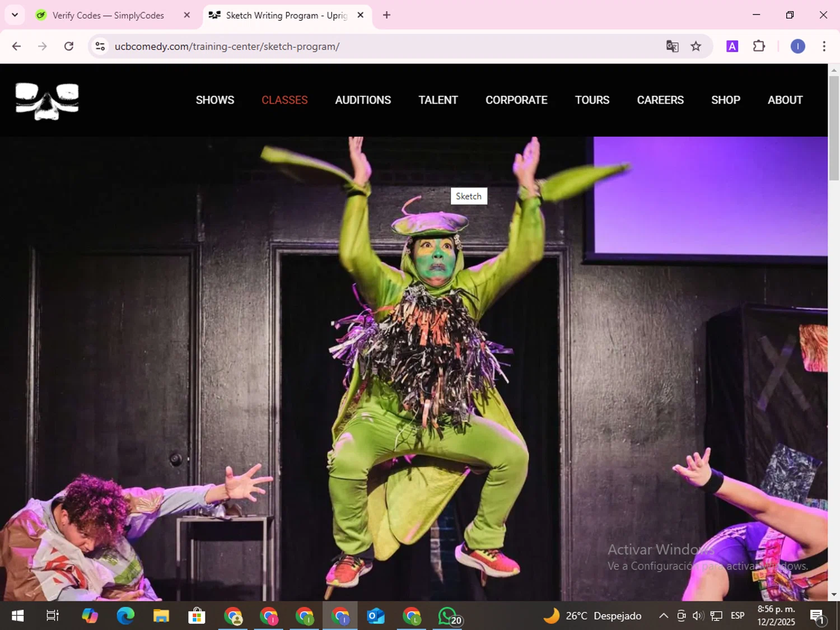Go to the ABOUT page
This screenshot has height=630, width=840.
coord(785,100)
